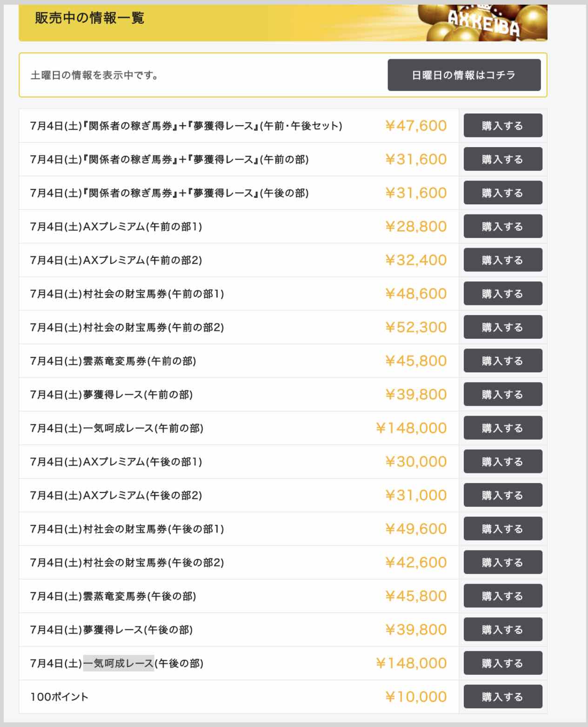Purchase 関係者の稼ぎ馬券 午前の部 for ¥31,600
This screenshot has height=727, width=588.
click(x=502, y=159)
